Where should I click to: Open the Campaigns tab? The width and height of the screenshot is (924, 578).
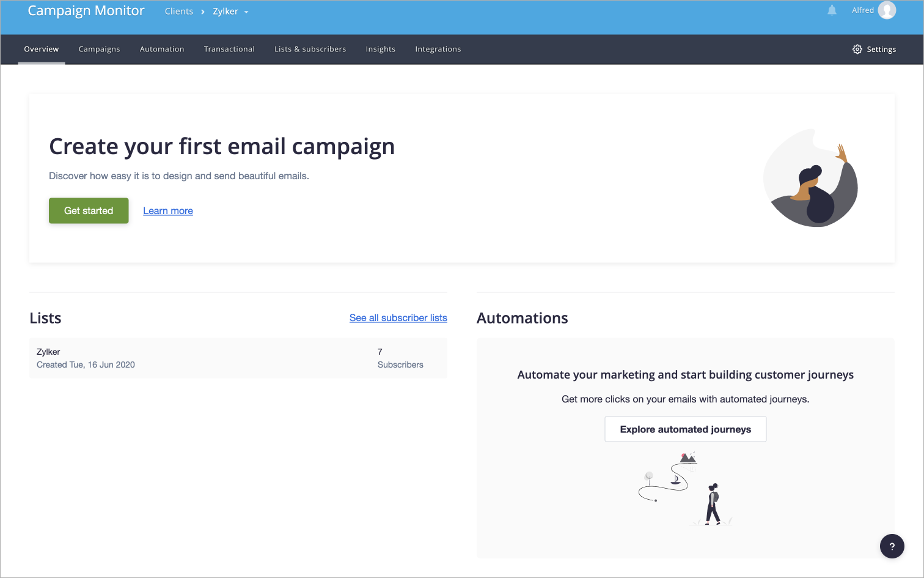tap(99, 49)
